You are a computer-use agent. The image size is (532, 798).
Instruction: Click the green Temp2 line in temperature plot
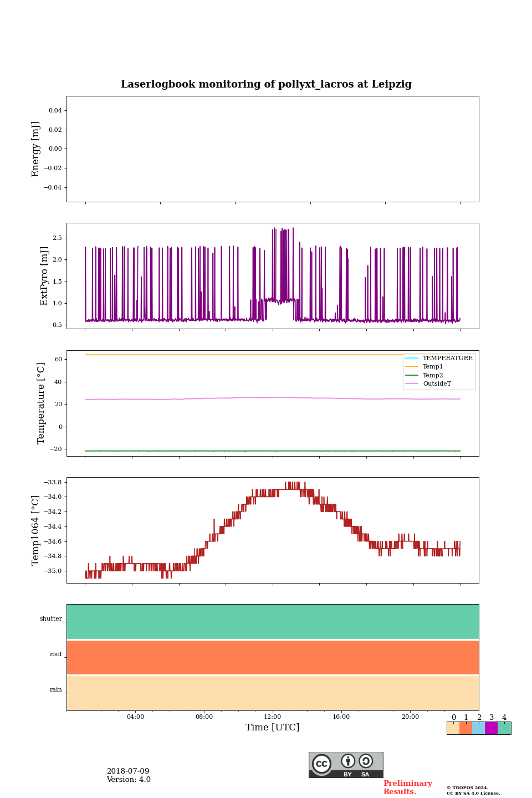tap(273, 451)
